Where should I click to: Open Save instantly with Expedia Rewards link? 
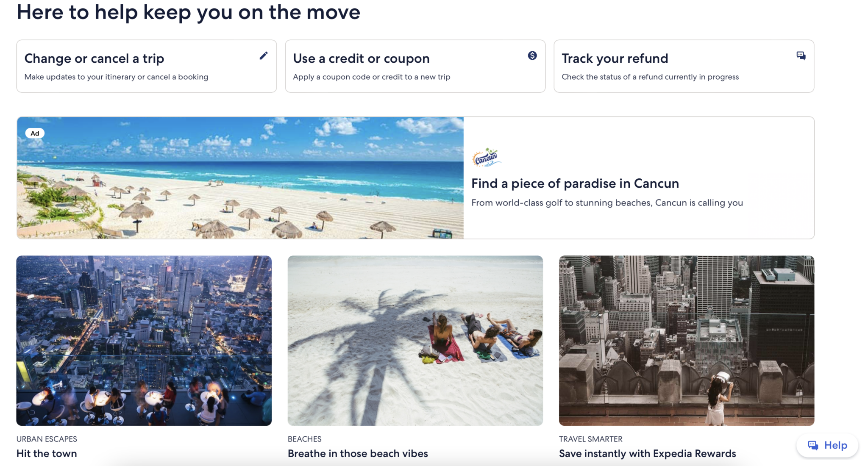(x=647, y=453)
